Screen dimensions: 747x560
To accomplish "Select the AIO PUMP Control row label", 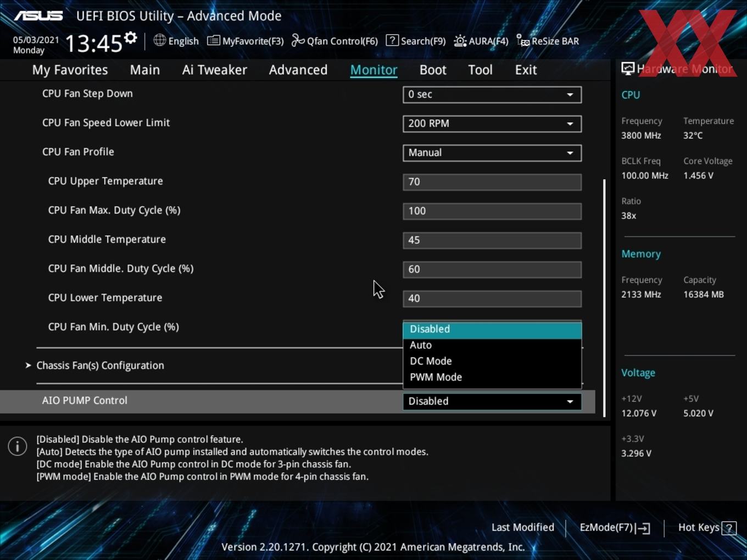I will click(x=85, y=401).
